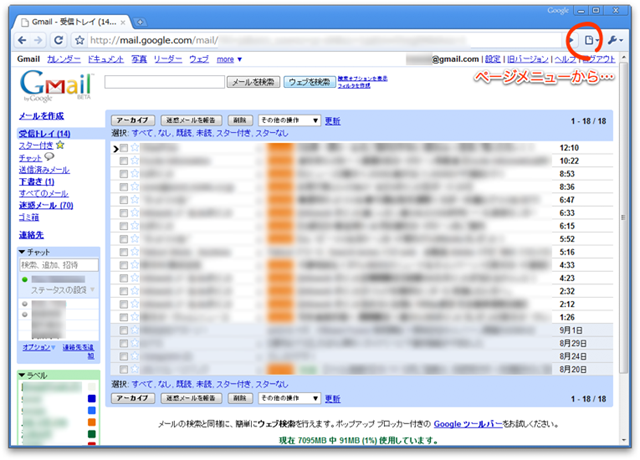Open the ウェブ link
Viewport: 640px width, 460px height.
coord(199,59)
